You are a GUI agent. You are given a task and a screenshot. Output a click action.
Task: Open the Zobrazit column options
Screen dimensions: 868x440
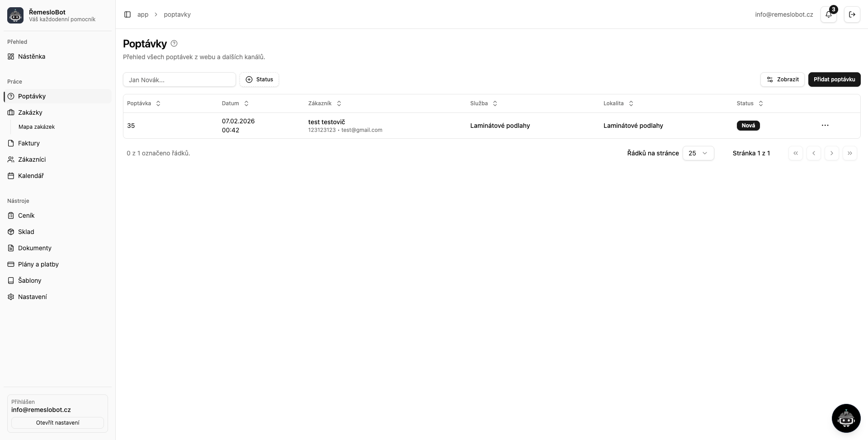782,80
